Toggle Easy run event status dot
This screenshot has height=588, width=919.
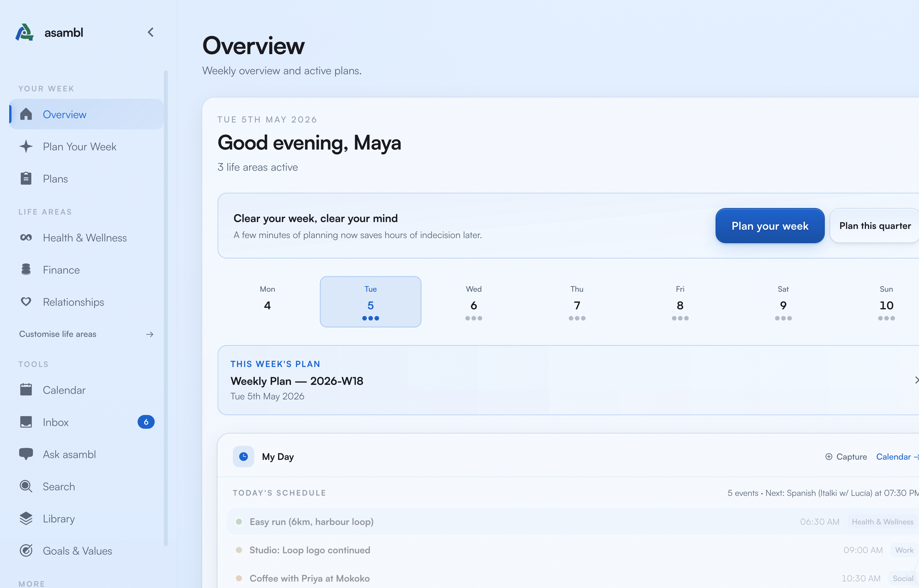coord(239,522)
